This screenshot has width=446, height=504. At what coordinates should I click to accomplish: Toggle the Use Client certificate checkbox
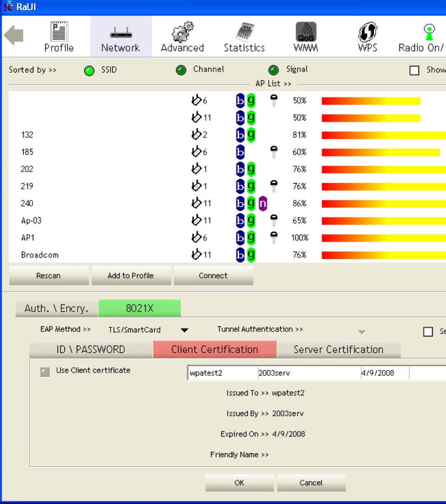tap(45, 372)
